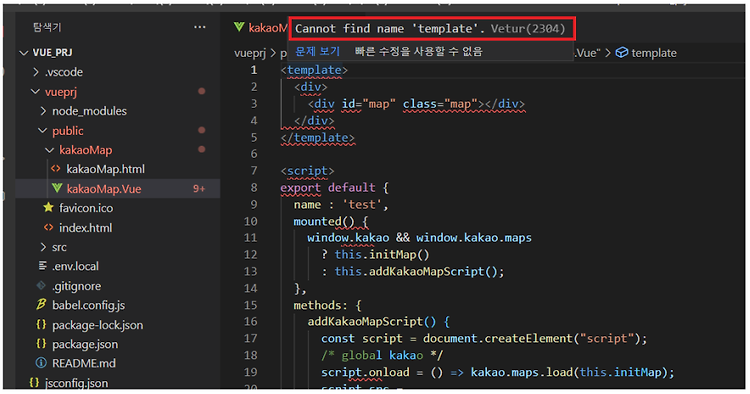Click the git icon beside .gitignore

tap(41, 285)
